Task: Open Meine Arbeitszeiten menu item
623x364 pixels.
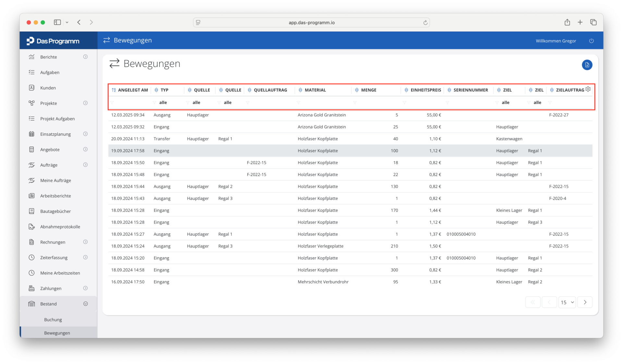Action: point(60,273)
